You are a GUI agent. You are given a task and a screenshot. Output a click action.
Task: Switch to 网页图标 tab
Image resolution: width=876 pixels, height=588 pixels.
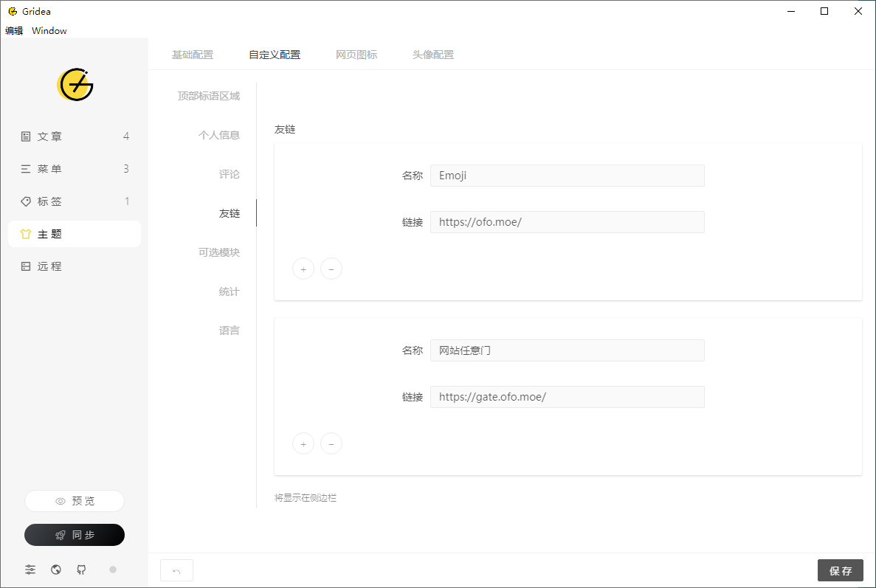point(356,55)
